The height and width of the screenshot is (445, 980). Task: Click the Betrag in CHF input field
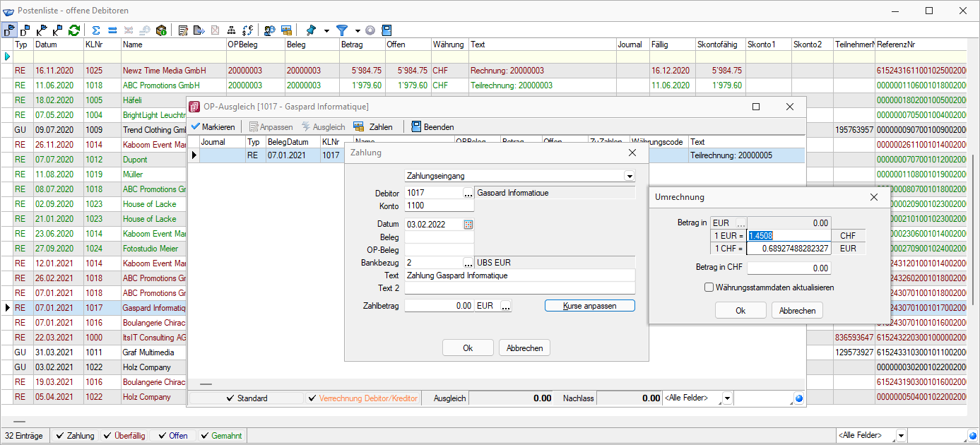pos(789,268)
